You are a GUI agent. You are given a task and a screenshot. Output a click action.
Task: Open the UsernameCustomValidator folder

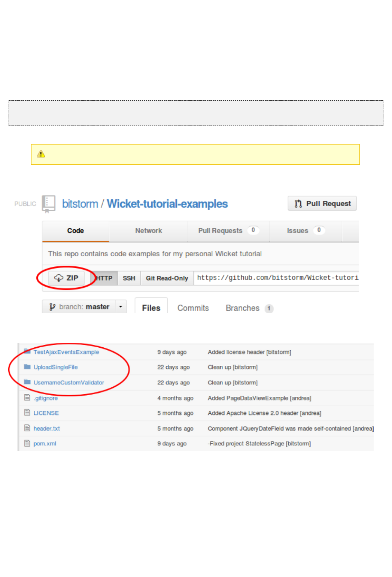coord(69,383)
